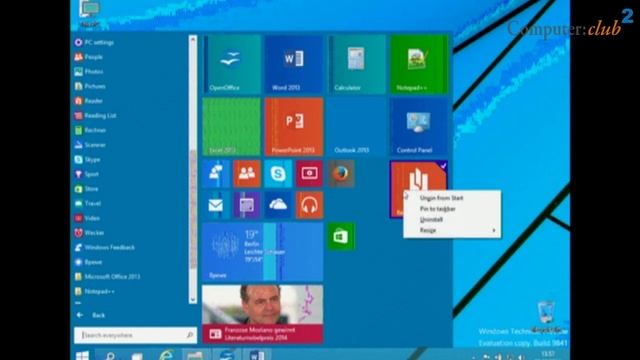The width and height of the screenshot is (640, 360).
Task: Open Sport in the apps list
Action: 87,174
